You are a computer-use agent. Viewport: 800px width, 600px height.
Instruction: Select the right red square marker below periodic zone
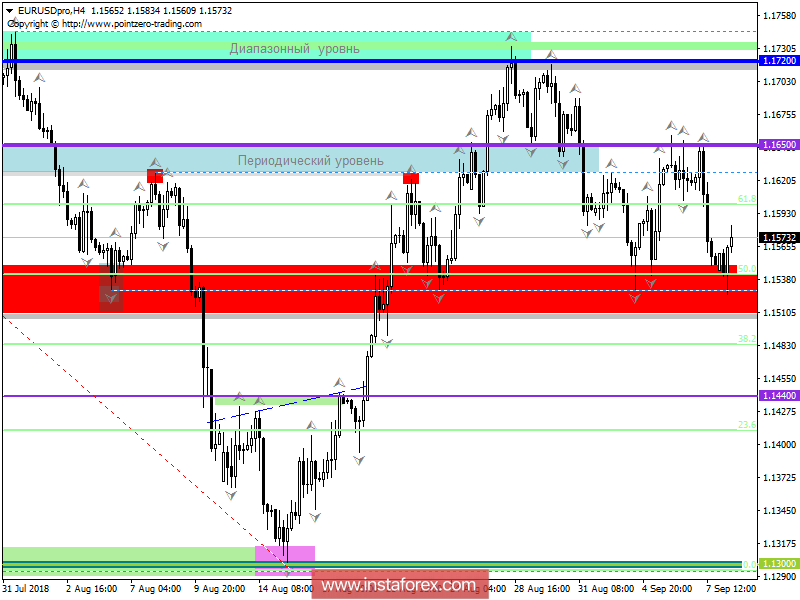[411, 179]
